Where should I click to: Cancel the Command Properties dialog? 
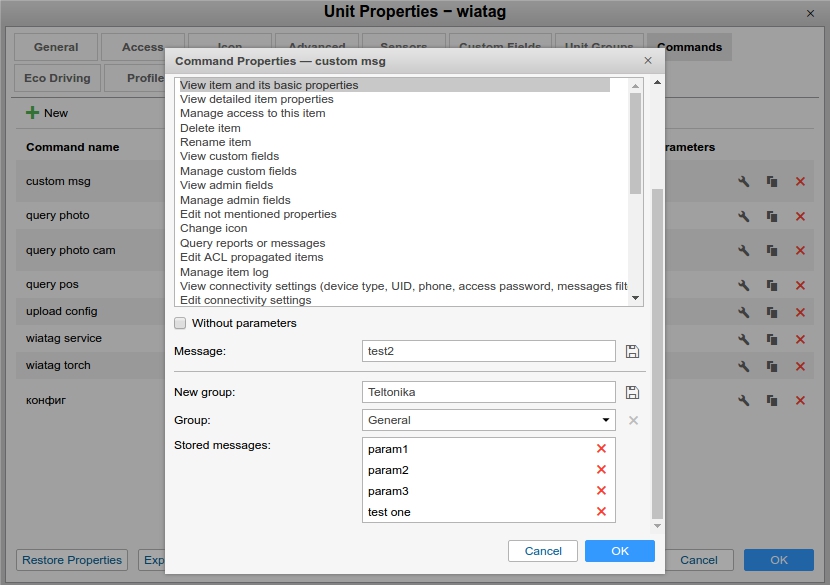543,551
